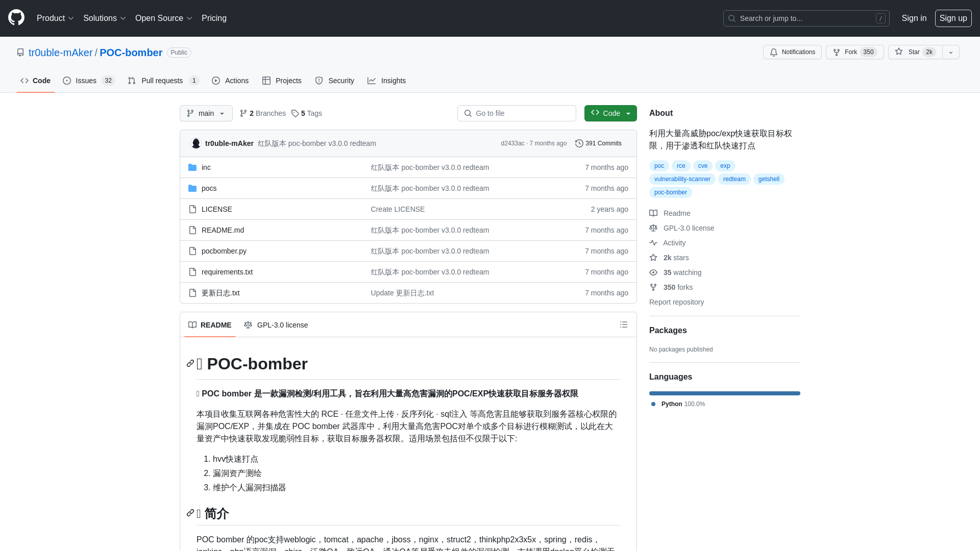Click the redteam topic tag

point(734,179)
